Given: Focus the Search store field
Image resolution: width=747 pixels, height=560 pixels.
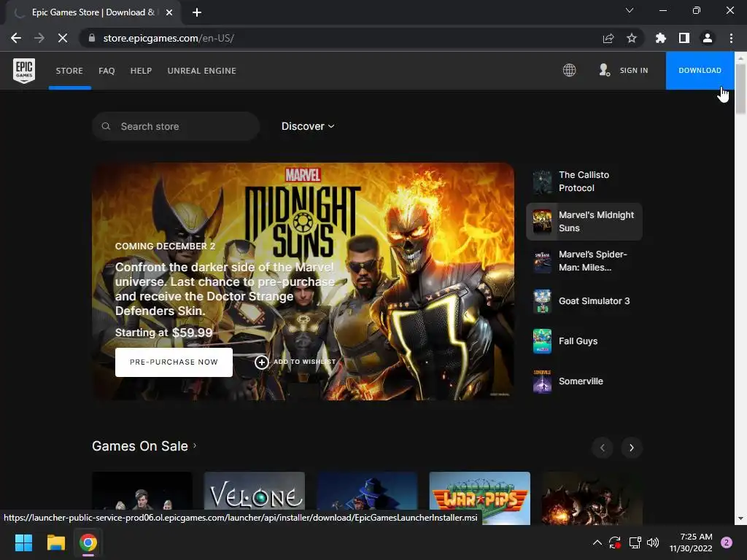Looking at the screenshot, I should point(176,126).
